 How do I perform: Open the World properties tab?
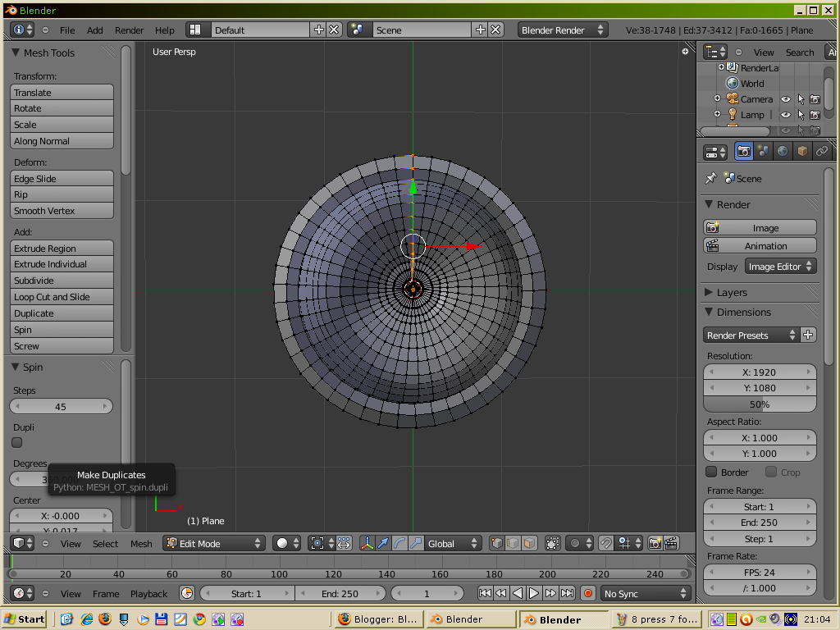(x=783, y=151)
